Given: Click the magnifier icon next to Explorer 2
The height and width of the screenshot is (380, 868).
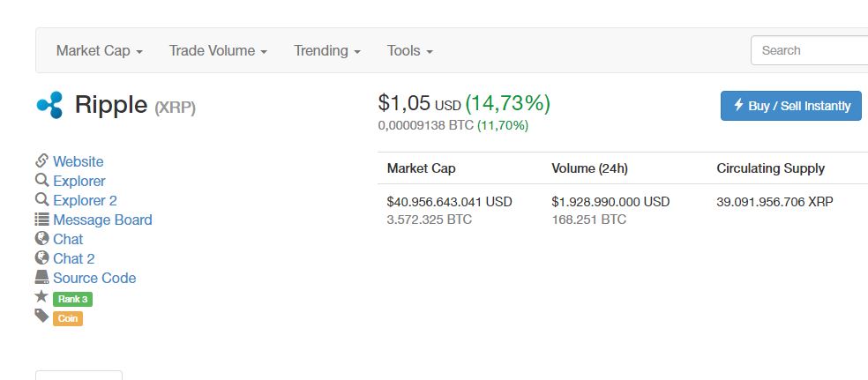Looking at the screenshot, I should coord(41,200).
